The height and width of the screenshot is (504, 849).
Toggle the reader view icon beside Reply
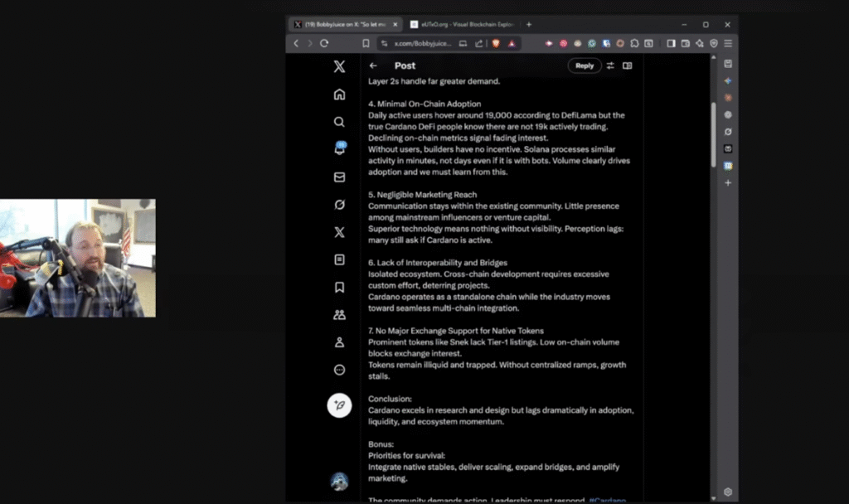[628, 65]
